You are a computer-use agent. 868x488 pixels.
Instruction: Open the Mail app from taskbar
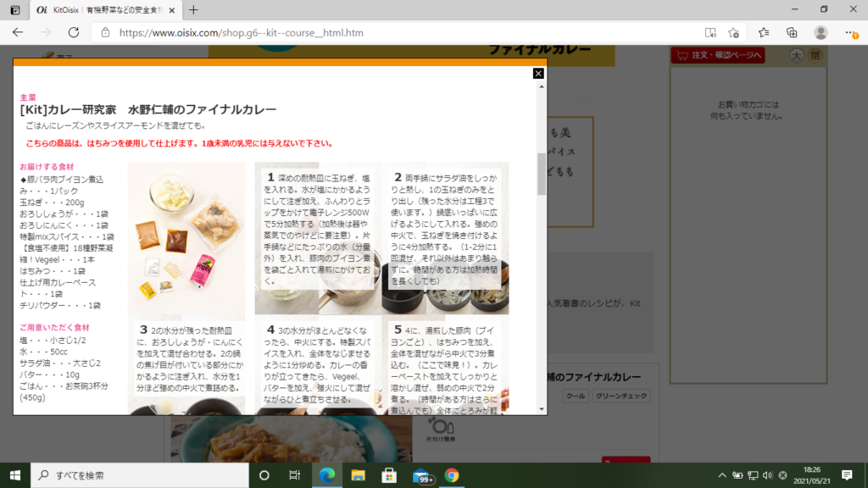(422, 475)
